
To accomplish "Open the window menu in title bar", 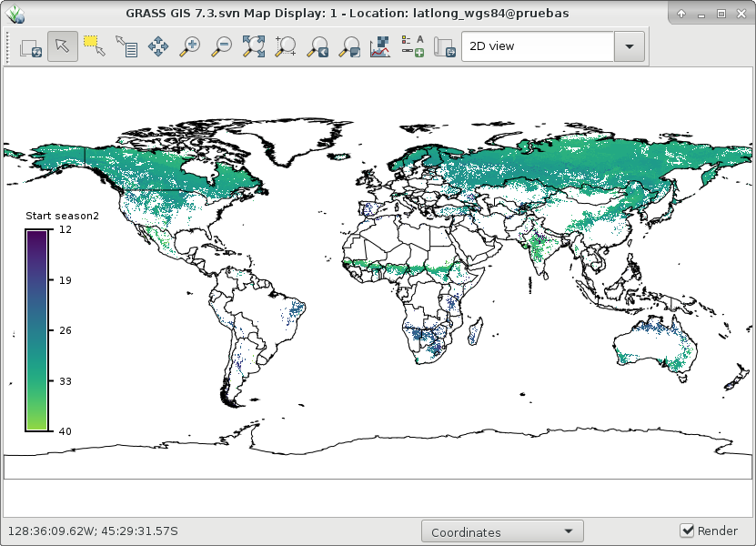I will 15,14.
